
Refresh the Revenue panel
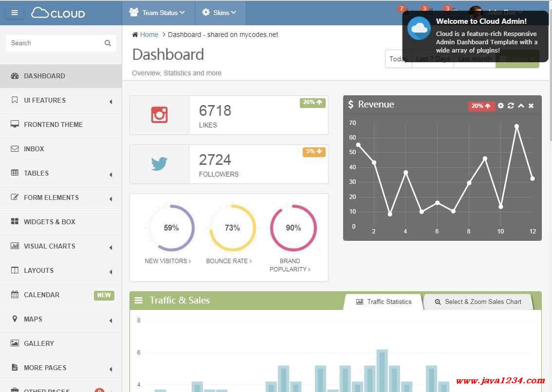pyautogui.click(x=511, y=106)
